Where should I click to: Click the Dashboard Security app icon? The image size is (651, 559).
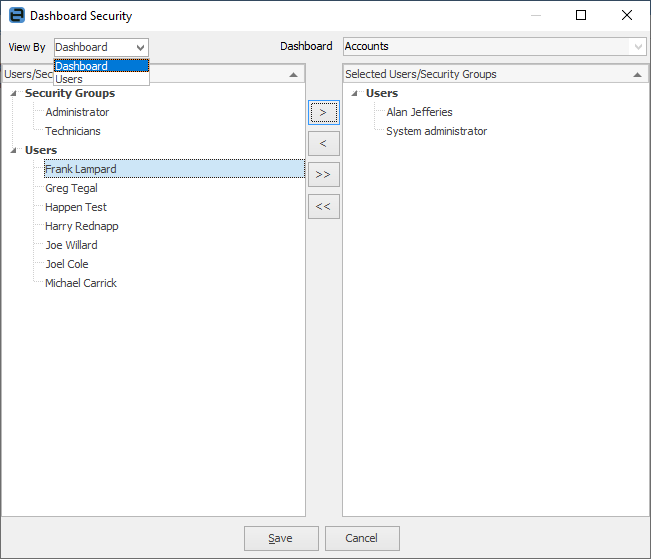(x=17, y=15)
